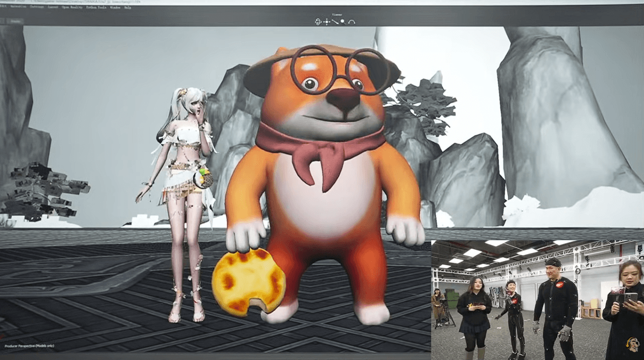The width and height of the screenshot is (644, 360).
Task: Open the Layout menu
Action: point(53,7)
